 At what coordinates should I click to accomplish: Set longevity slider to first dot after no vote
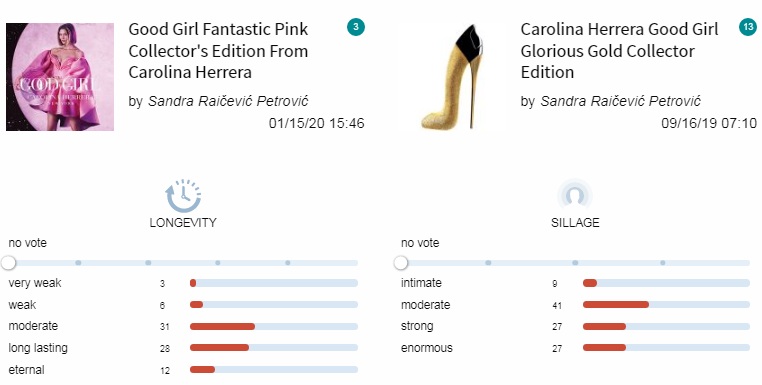(x=78, y=263)
